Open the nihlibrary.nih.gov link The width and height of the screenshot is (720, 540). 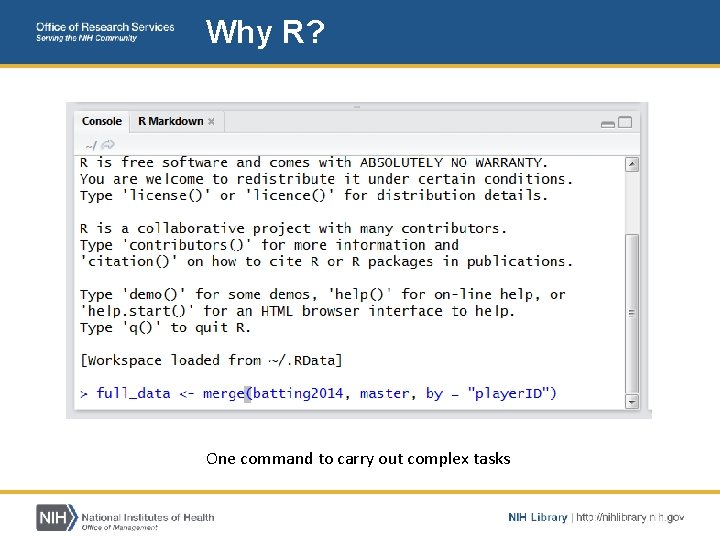[630, 517]
